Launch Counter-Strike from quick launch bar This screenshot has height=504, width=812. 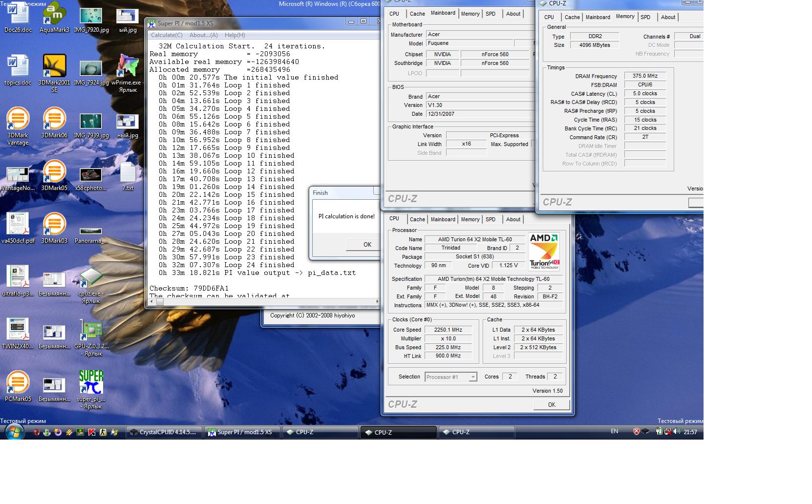(x=103, y=432)
